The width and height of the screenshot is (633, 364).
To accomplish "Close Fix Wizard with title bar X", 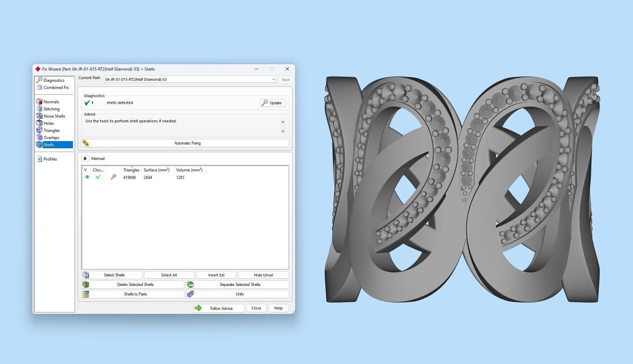I will click(287, 69).
